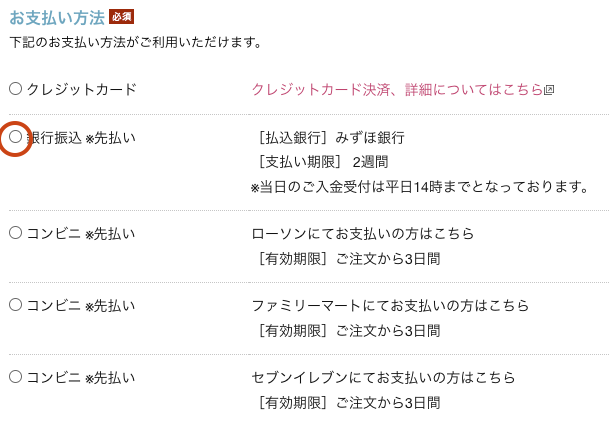This screenshot has width=614, height=425.
Task: Open the クレジットカード決済、詳細についてはこちら link
Action: (x=397, y=90)
